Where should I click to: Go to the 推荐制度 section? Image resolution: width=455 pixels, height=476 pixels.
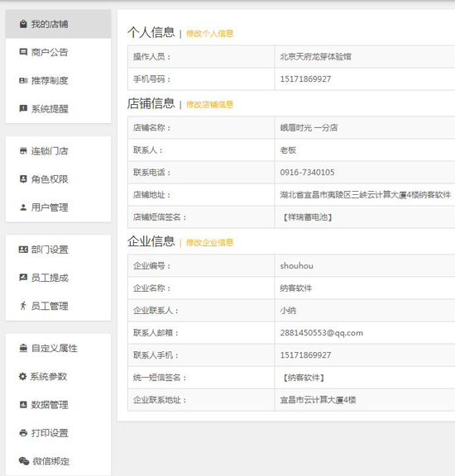tap(59, 80)
